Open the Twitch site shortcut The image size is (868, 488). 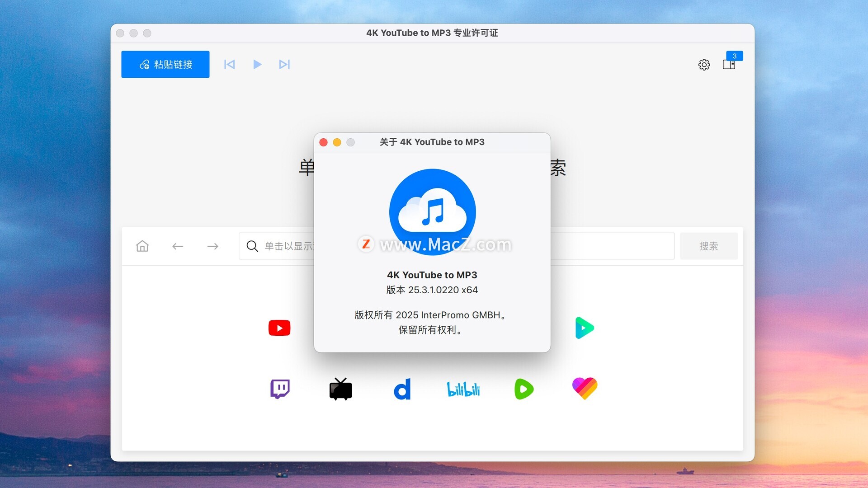(x=280, y=389)
